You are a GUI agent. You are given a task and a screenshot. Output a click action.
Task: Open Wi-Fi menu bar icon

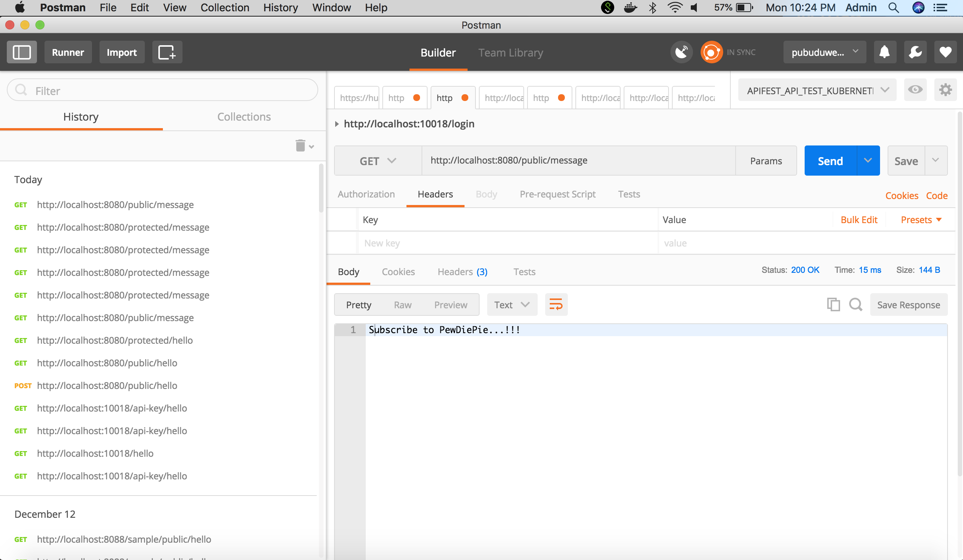(x=675, y=8)
